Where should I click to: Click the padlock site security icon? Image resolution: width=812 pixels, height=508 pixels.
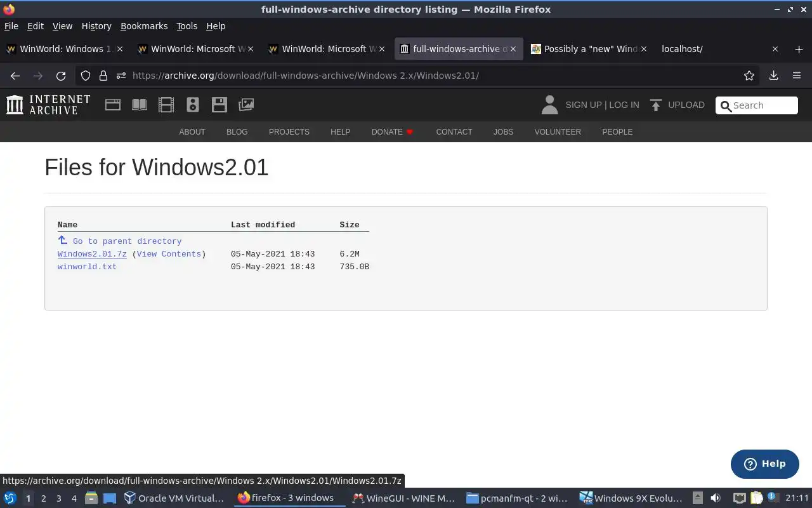tap(103, 76)
